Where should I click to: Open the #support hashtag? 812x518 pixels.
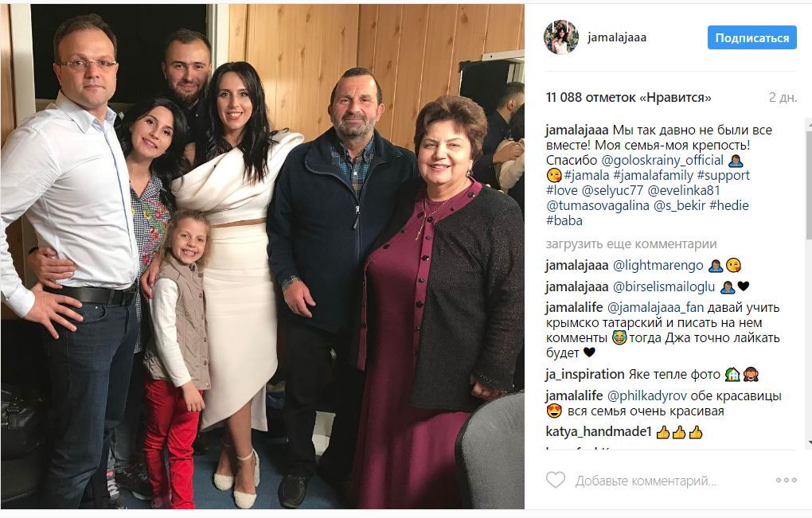(x=724, y=175)
